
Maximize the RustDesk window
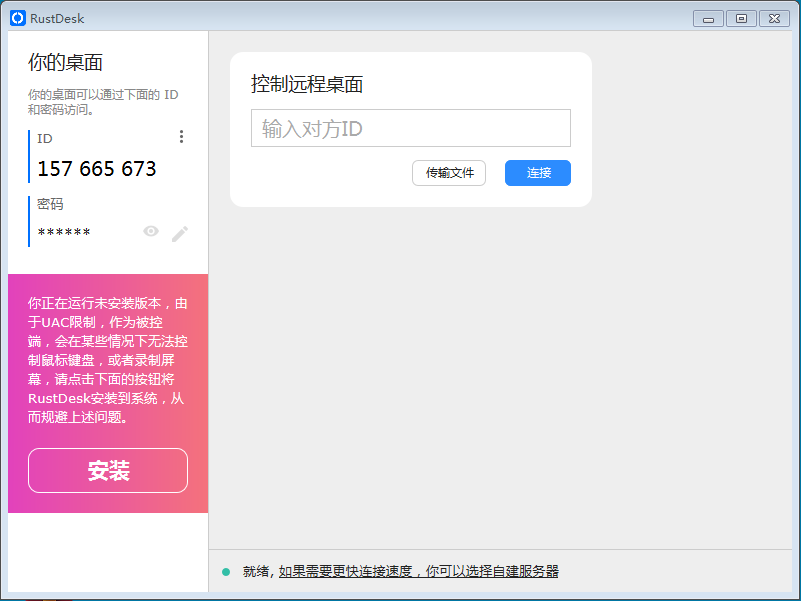741,18
